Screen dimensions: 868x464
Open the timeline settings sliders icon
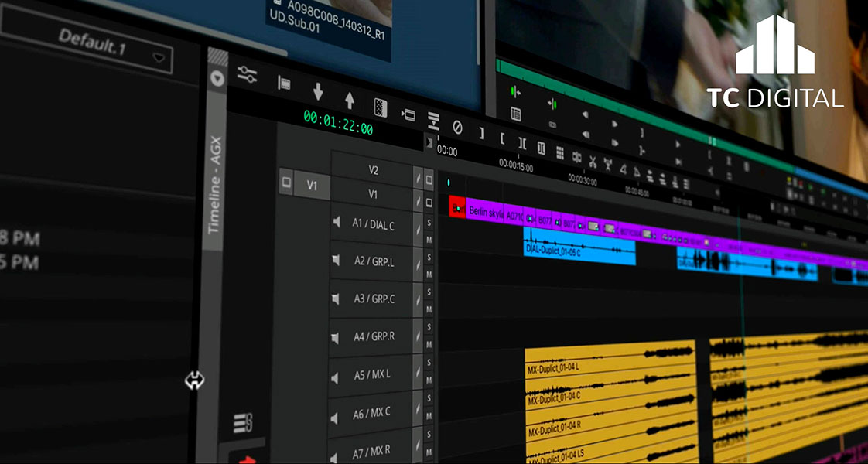(247, 73)
